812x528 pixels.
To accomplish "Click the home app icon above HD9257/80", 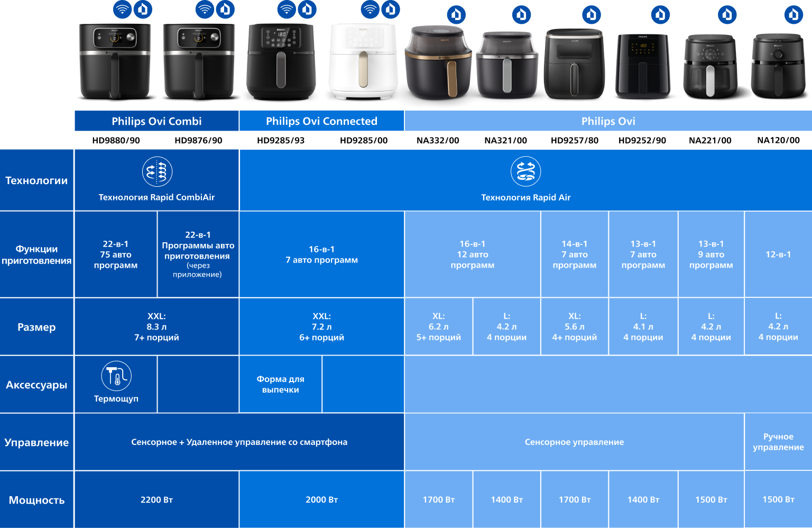I will 592,14.
